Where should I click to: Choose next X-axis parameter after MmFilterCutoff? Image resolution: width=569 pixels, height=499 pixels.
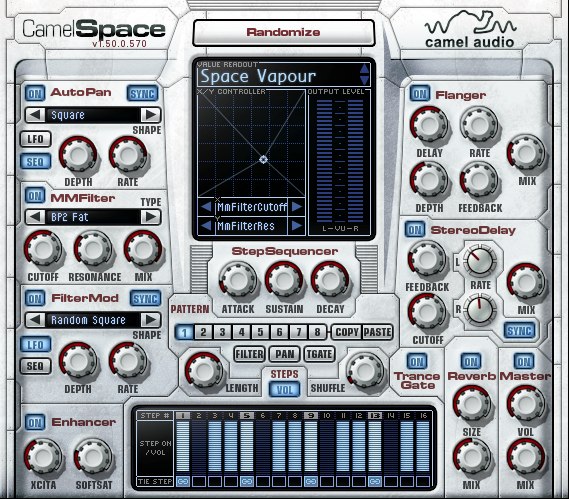(x=296, y=207)
